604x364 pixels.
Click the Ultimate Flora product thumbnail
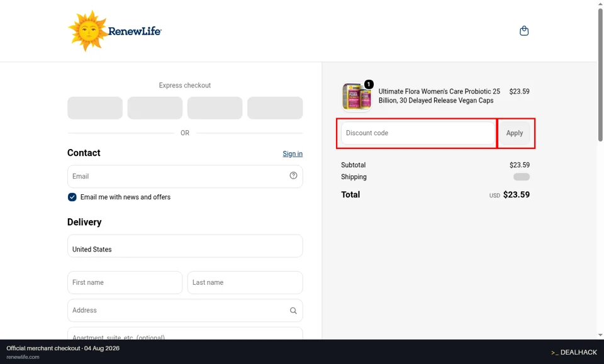pos(356,96)
